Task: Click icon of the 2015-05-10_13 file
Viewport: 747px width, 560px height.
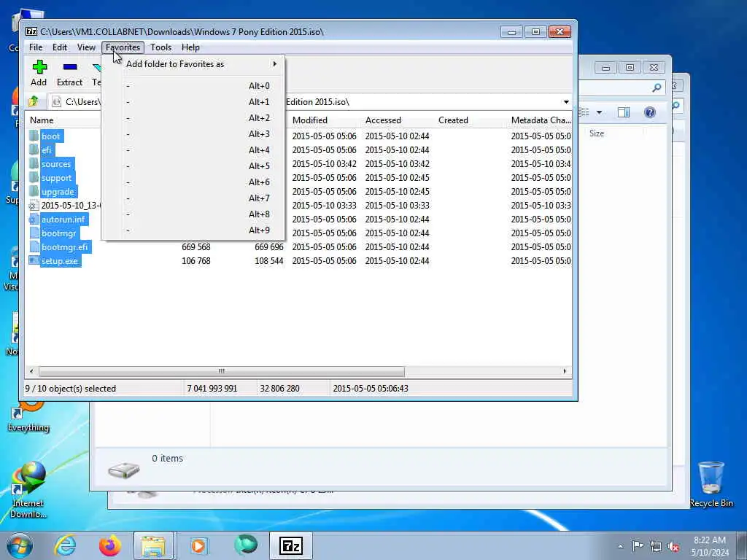Action: coord(33,205)
